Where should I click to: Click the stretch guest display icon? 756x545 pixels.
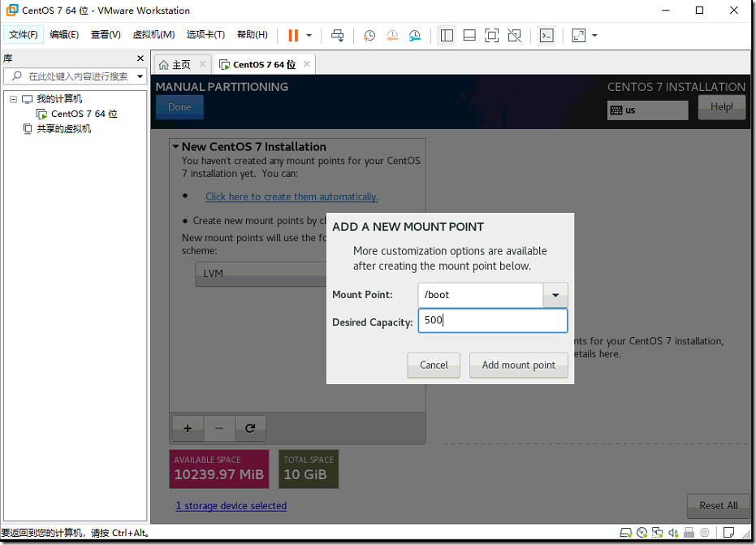coord(578,35)
